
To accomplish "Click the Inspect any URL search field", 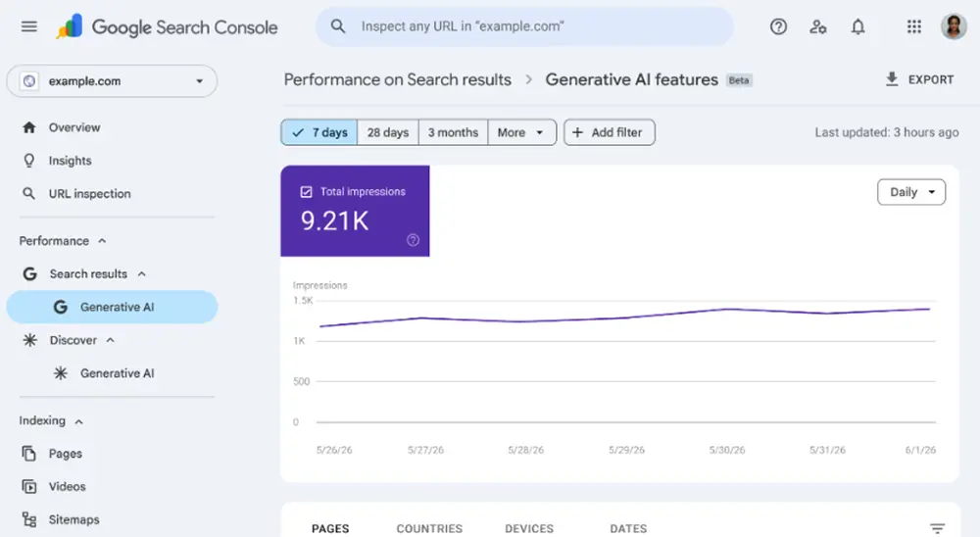I will coord(524,26).
